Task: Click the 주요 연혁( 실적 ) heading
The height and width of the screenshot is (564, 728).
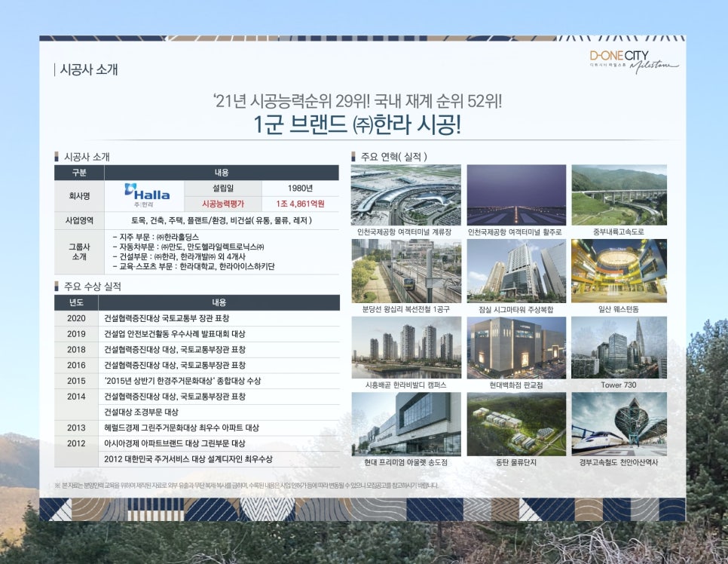Action: [x=393, y=157]
